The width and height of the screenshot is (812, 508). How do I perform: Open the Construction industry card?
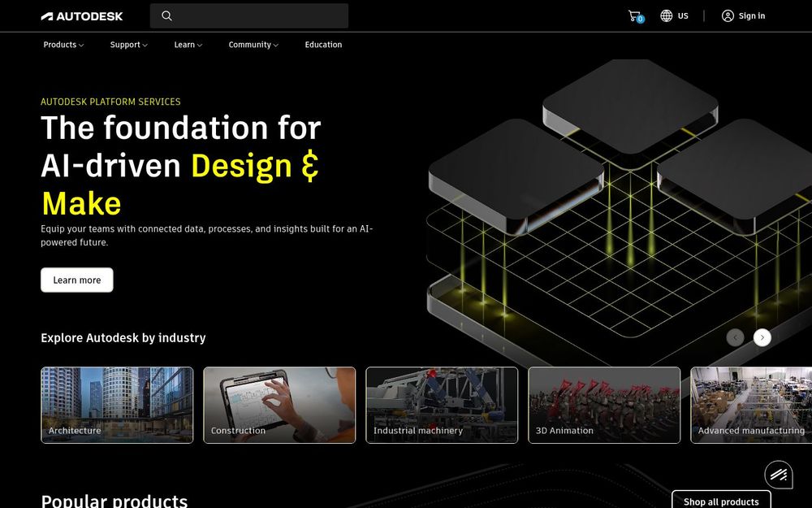pyautogui.click(x=279, y=406)
